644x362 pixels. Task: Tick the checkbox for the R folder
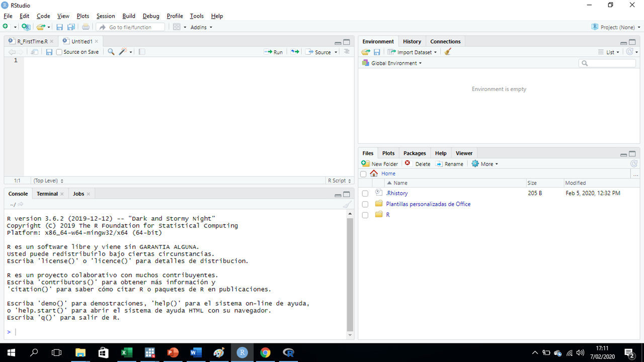click(365, 215)
